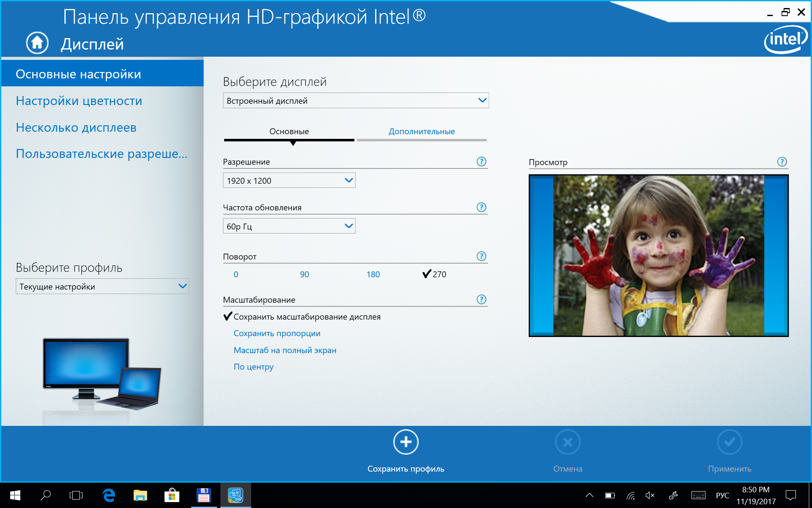Open Microsoft Store from taskbar

[172, 495]
